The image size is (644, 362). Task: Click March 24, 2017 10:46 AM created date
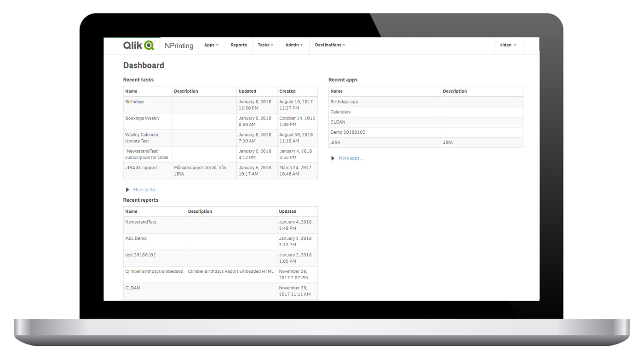pos(295,171)
